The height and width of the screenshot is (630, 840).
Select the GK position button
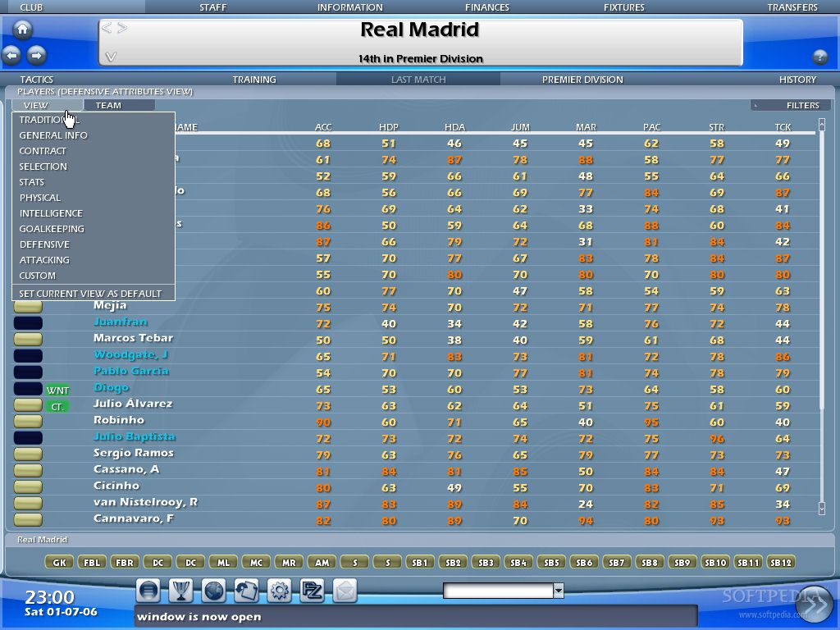tap(59, 562)
